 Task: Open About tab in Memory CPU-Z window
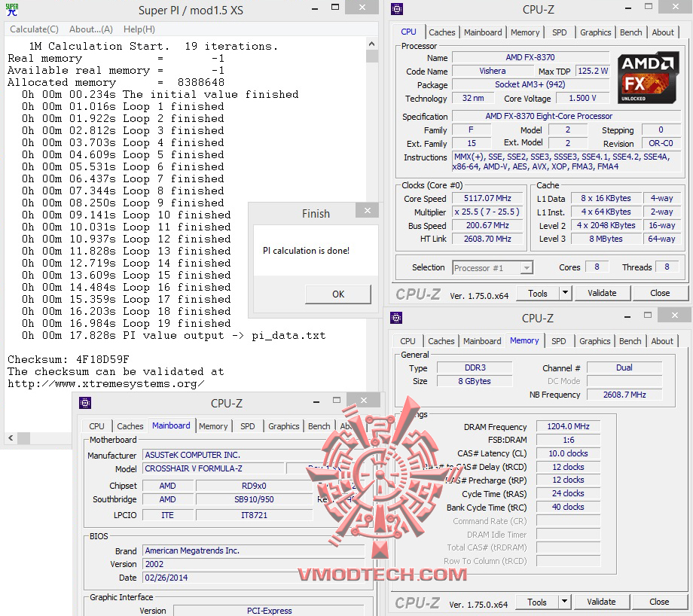662,341
